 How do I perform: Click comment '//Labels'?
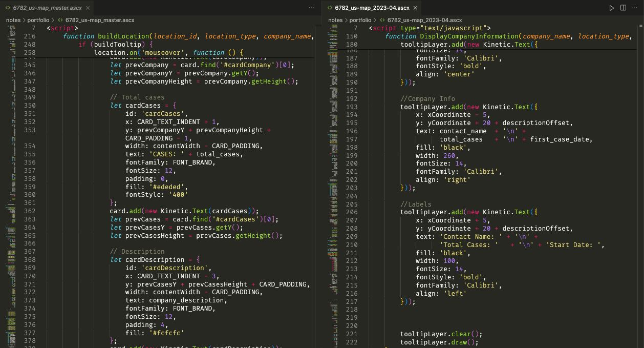[416, 204]
